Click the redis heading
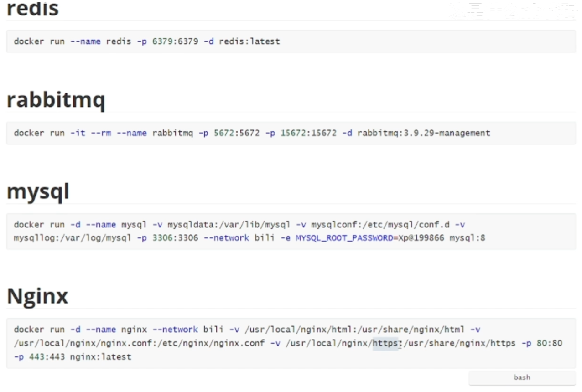Screen dimensions: 582x392 pos(33,8)
